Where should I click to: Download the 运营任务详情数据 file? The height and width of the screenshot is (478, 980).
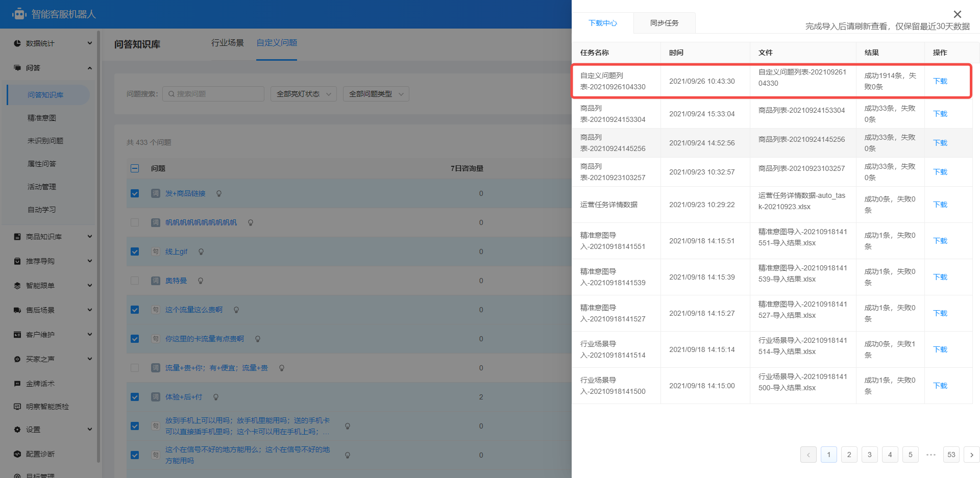940,205
